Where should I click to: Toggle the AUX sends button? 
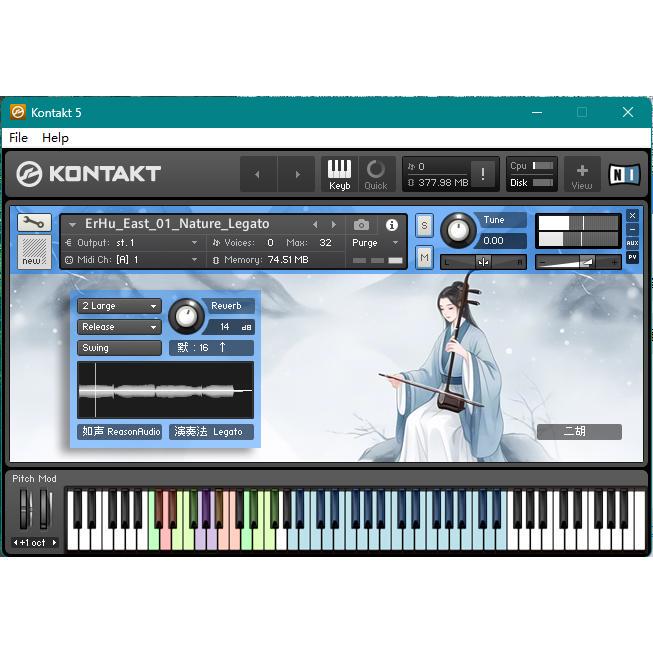click(632, 243)
